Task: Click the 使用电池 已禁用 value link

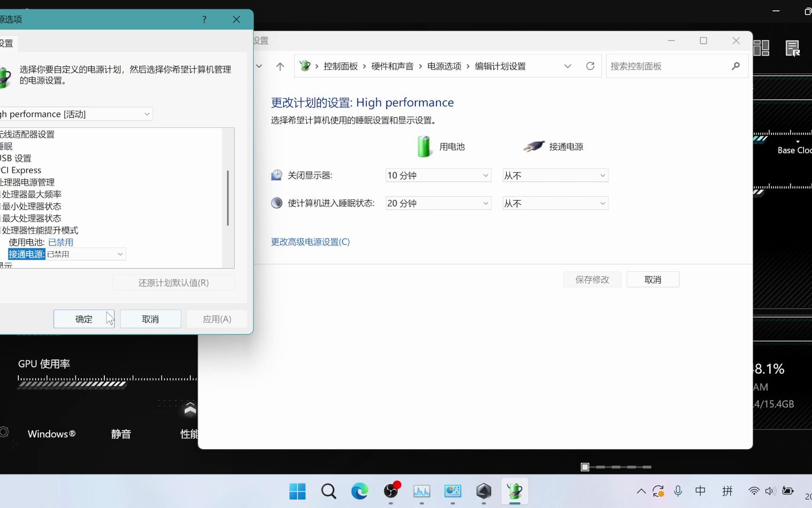Action: tap(61, 242)
